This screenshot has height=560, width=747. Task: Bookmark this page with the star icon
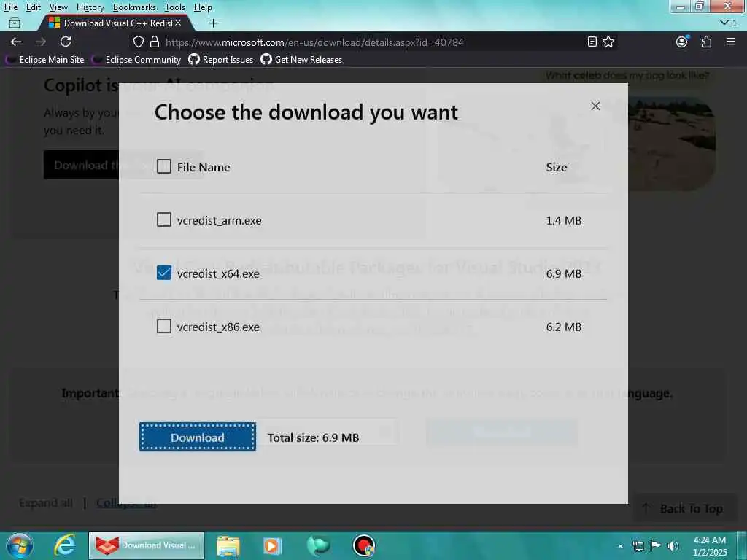[608, 42]
